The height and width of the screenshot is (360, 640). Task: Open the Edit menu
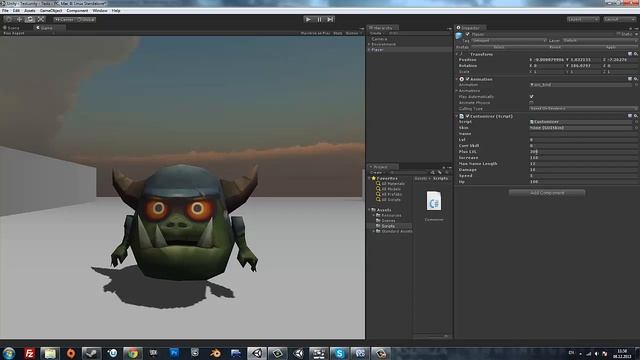click(x=16, y=11)
